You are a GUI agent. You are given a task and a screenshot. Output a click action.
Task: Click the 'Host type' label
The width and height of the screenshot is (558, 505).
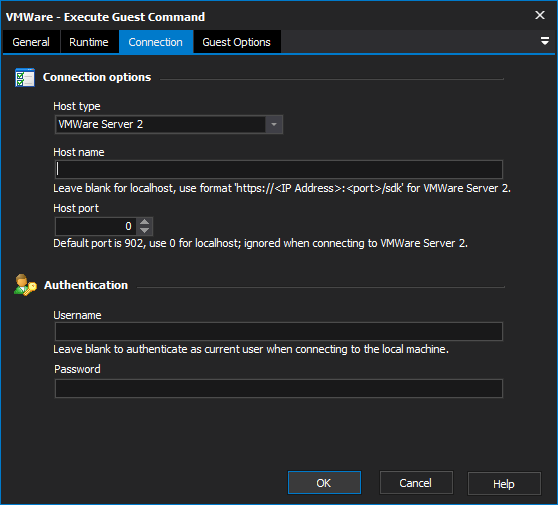coord(77,106)
